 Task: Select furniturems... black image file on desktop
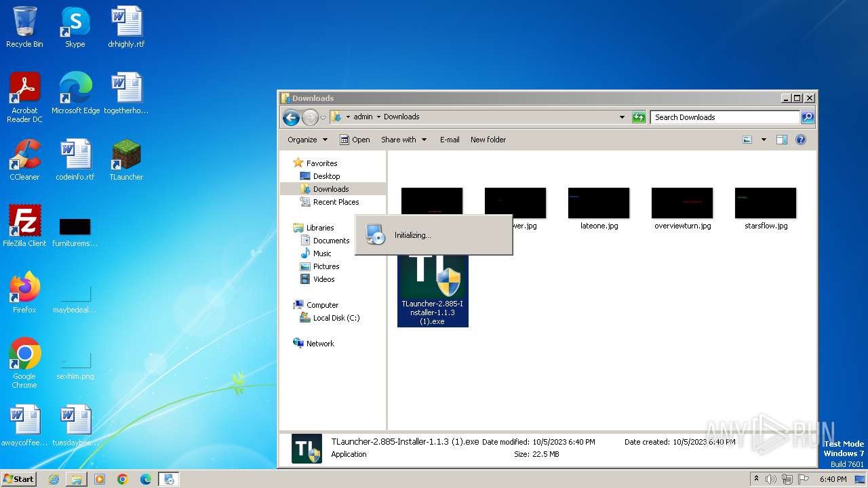[x=75, y=232]
